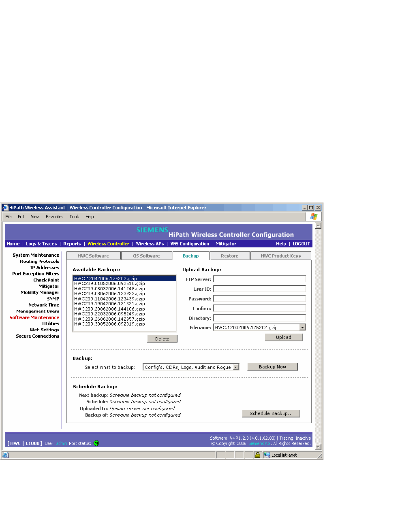Open the Favorites menu
402x532 pixels.
55,217
